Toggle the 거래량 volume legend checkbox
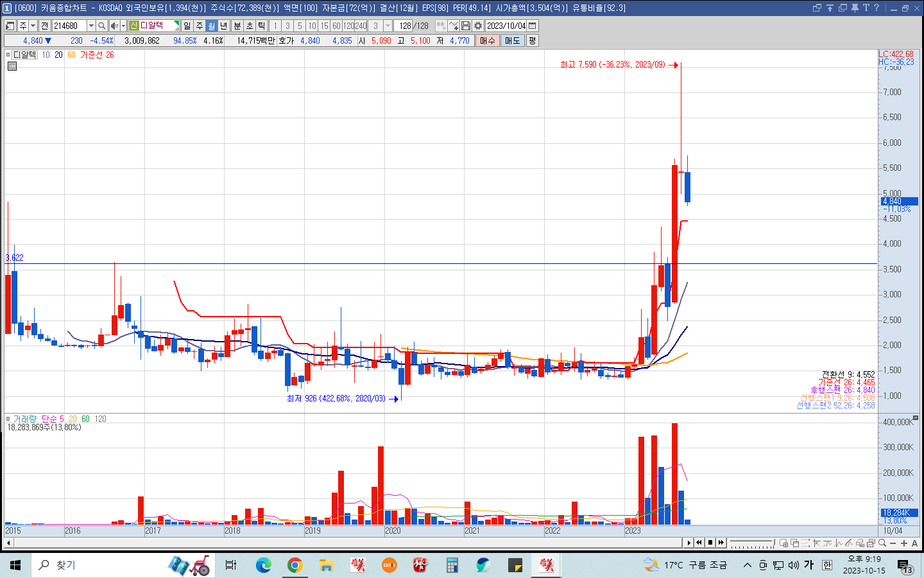The image size is (924, 578). point(8,419)
